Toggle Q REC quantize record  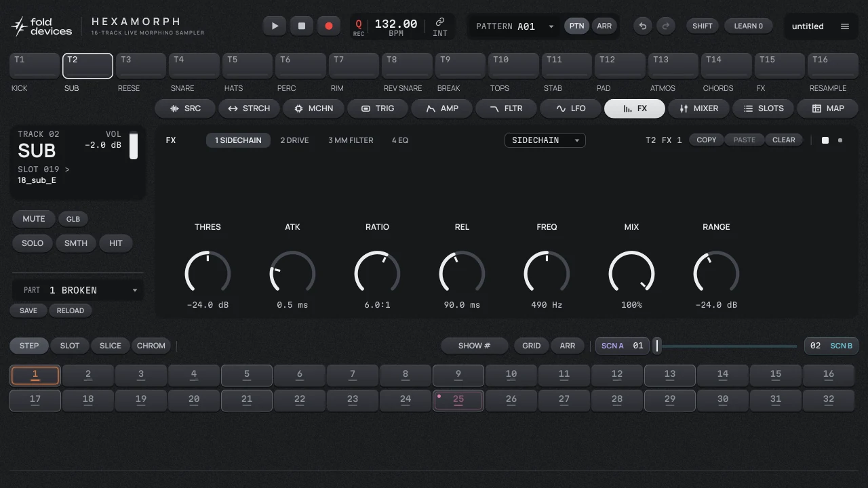[359, 27]
